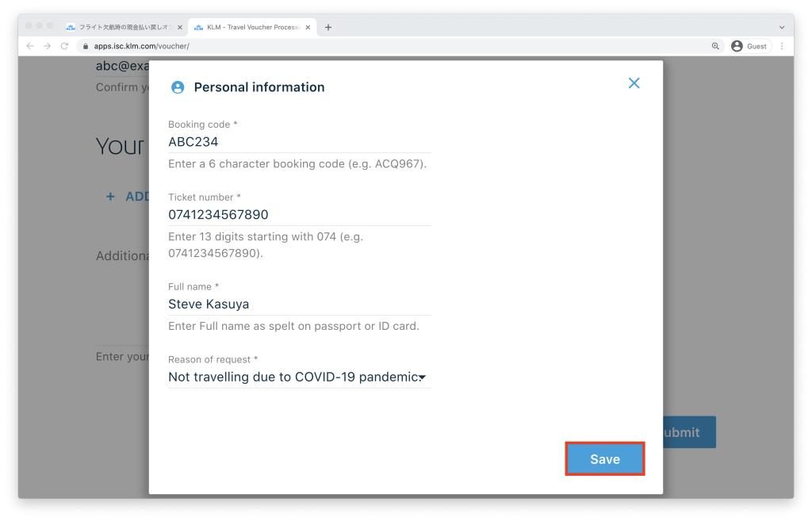Click the zoom magnifier icon in address bar

pos(715,46)
